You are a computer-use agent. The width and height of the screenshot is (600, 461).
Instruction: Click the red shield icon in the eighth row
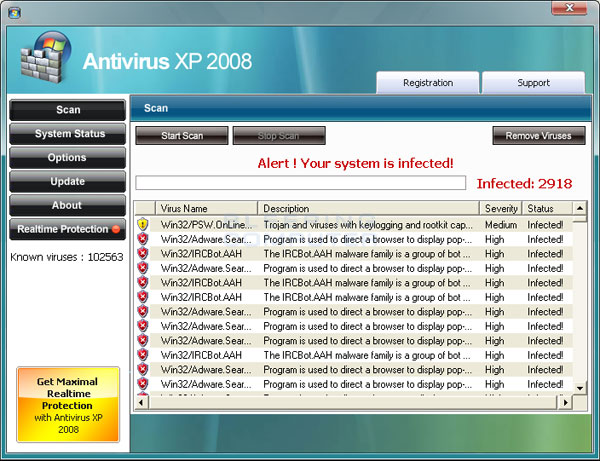coord(143,326)
